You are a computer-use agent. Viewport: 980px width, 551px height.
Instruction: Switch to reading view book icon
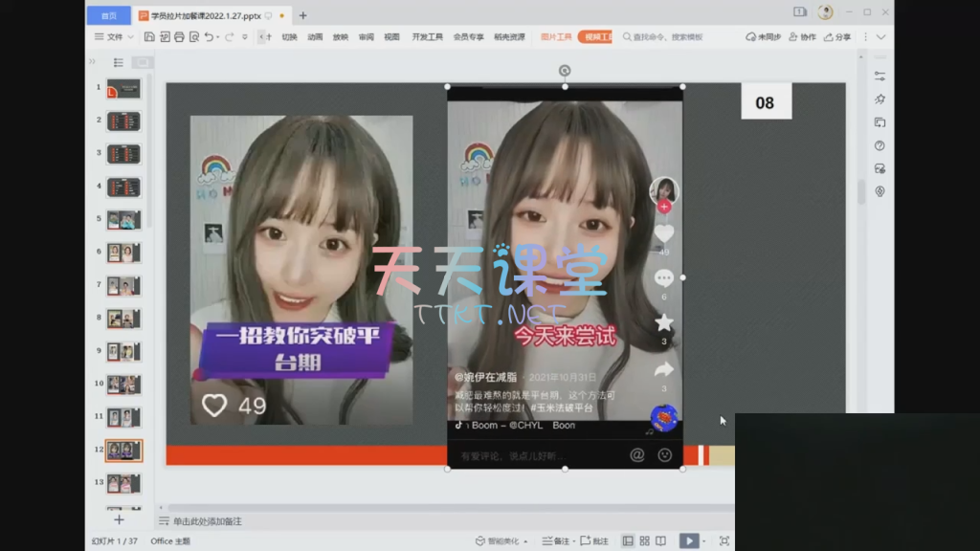click(x=661, y=540)
